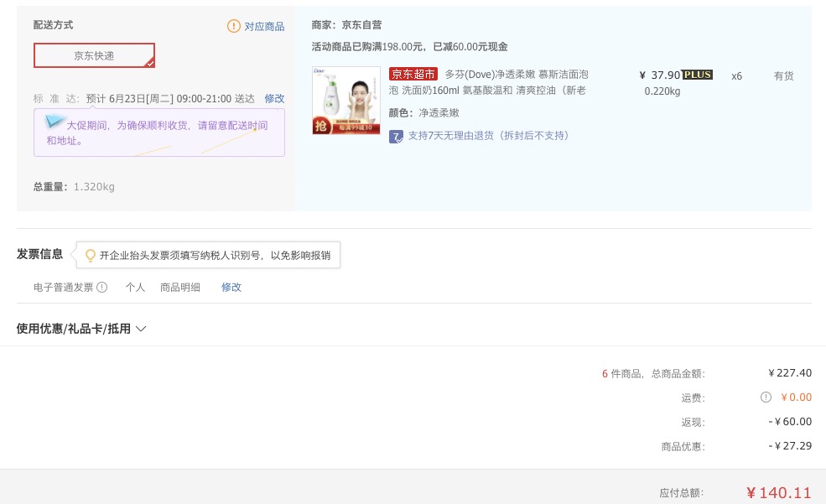Image resolution: width=826 pixels, height=504 pixels.
Task: Click the 0.220kg item weight text
Action: (x=662, y=91)
